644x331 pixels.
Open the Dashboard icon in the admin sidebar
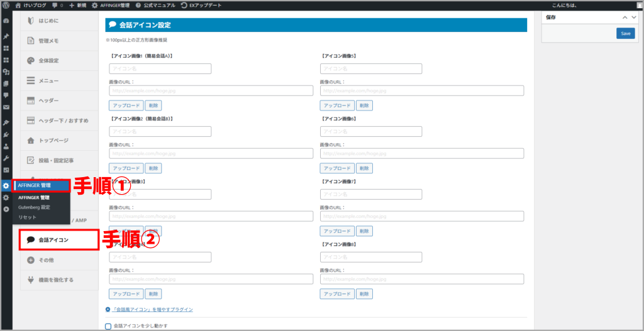coord(6,21)
